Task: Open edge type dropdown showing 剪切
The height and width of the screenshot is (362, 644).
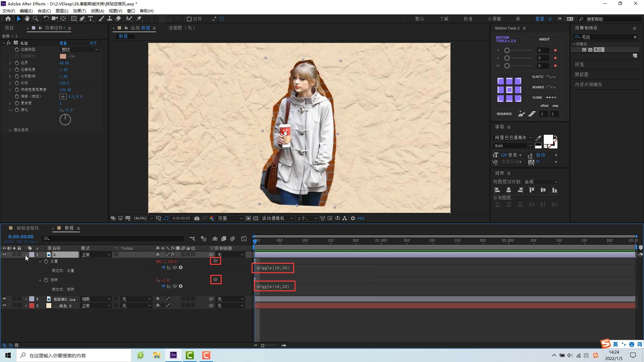Action: point(80,50)
